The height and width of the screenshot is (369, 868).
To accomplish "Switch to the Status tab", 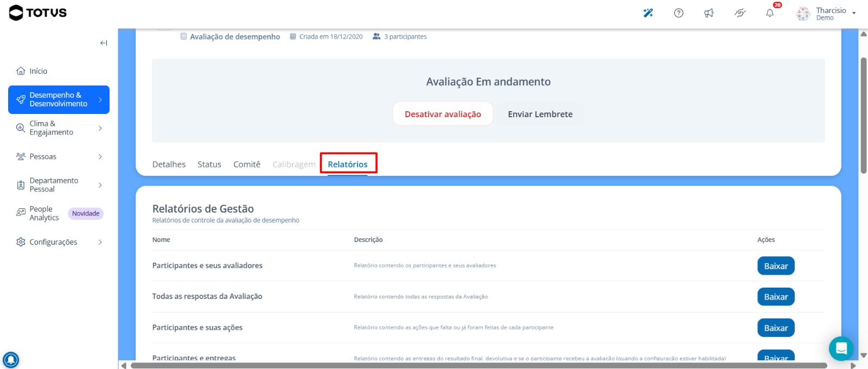I will click(x=209, y=164).
